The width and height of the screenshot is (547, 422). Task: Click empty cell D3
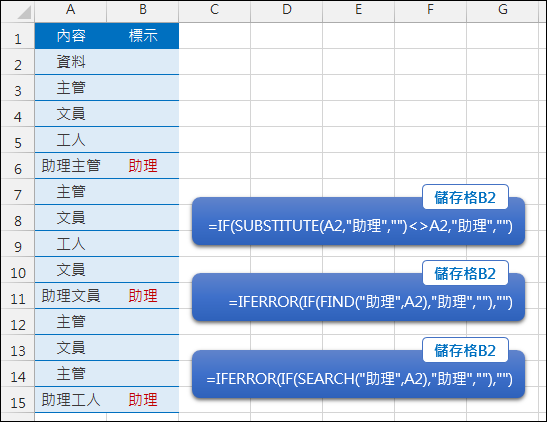286,88
